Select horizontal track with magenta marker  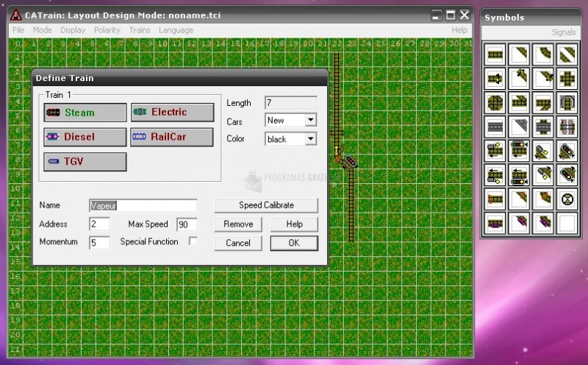495,223
